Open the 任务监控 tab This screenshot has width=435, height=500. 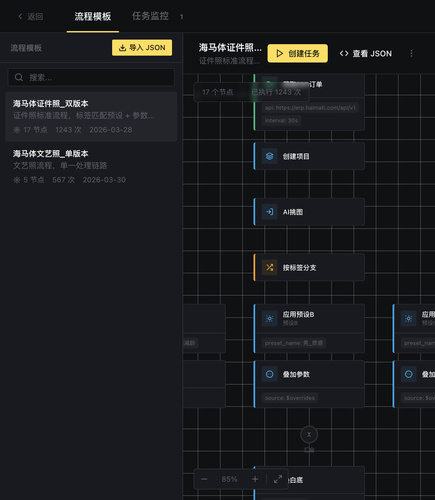150,16
